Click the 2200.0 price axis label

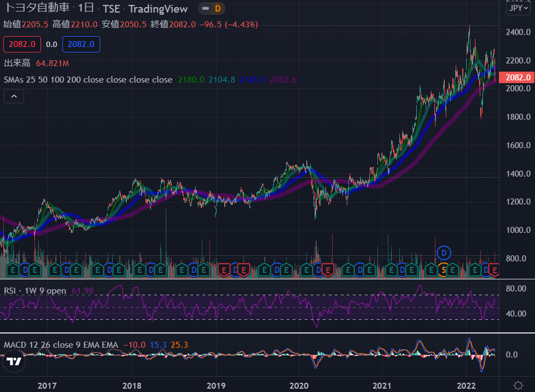click(518, 61)
